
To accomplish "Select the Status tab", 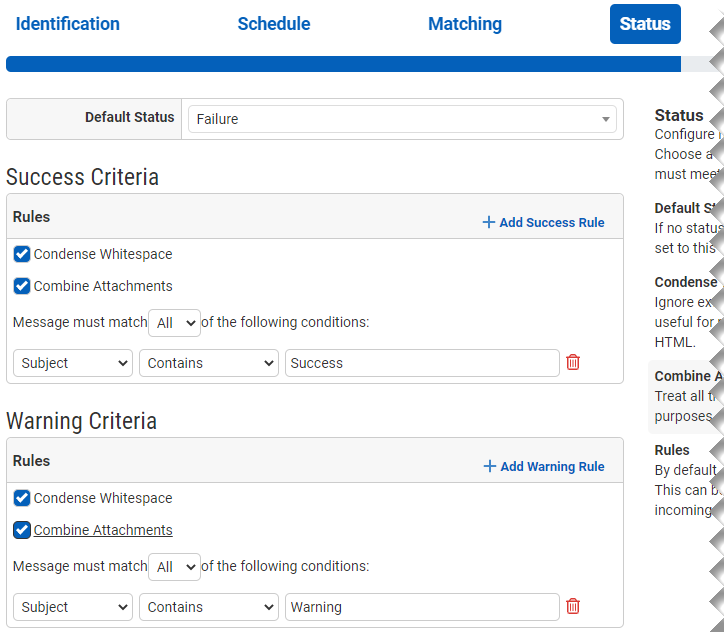I will point(645,24).
